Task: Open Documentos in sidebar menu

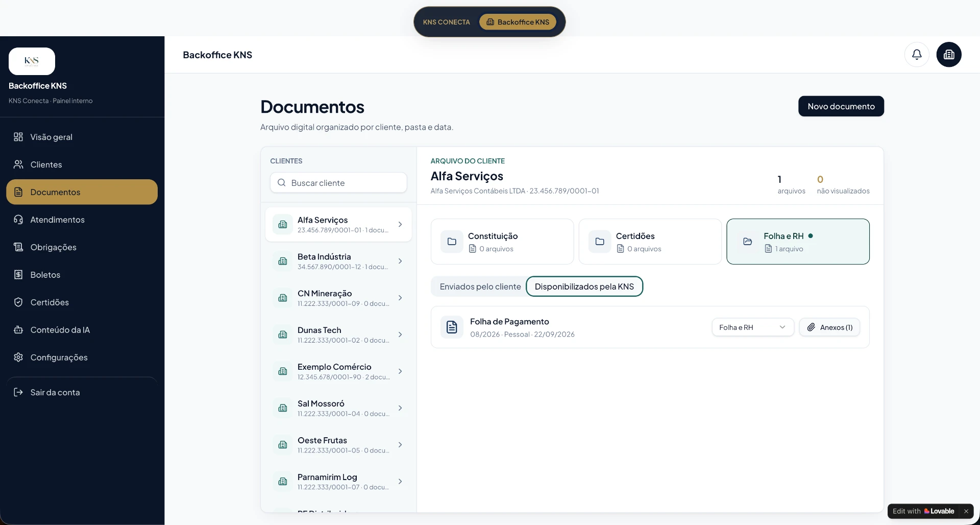Action: click(82, 192)
